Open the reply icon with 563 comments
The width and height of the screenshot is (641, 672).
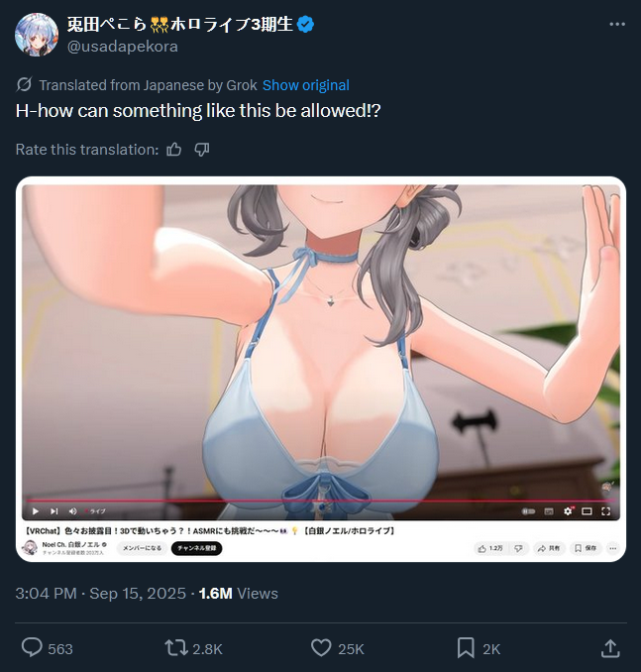point(32,648)
